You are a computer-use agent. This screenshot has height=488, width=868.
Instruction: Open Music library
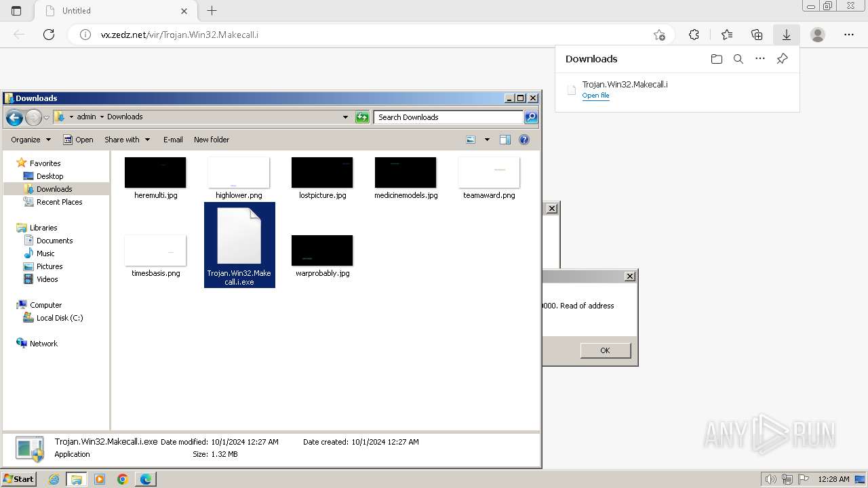click(x=45, y=253)
